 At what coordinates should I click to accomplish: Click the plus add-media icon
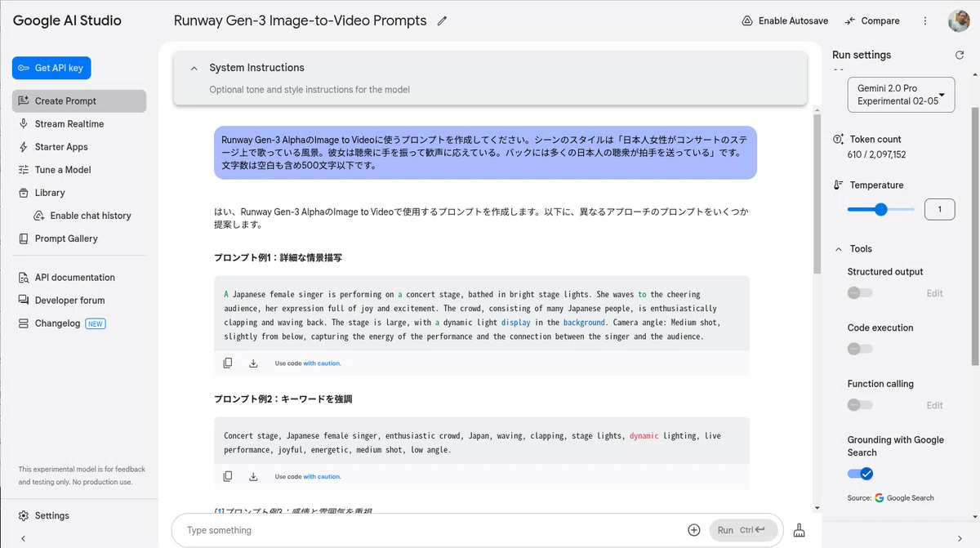694,530
